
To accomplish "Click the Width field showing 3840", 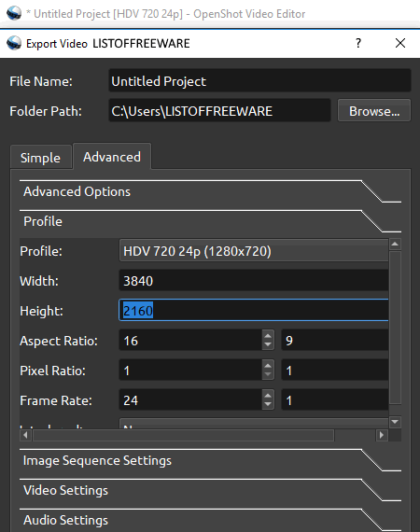I will tap(254, 281).
